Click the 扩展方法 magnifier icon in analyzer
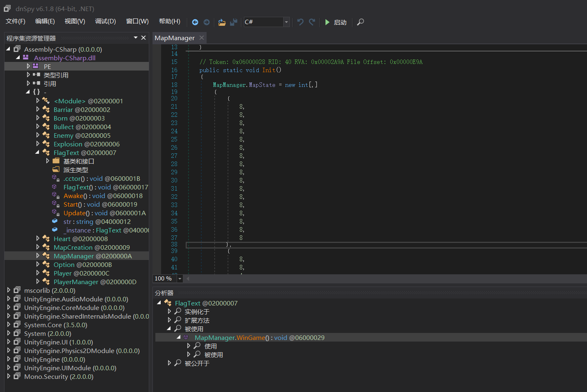This screenshot has width=587, height=392. click(178, 320)
